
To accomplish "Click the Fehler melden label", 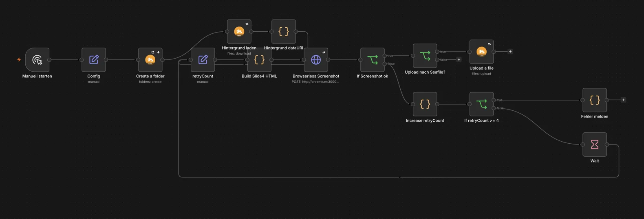I will click(595, 116).
